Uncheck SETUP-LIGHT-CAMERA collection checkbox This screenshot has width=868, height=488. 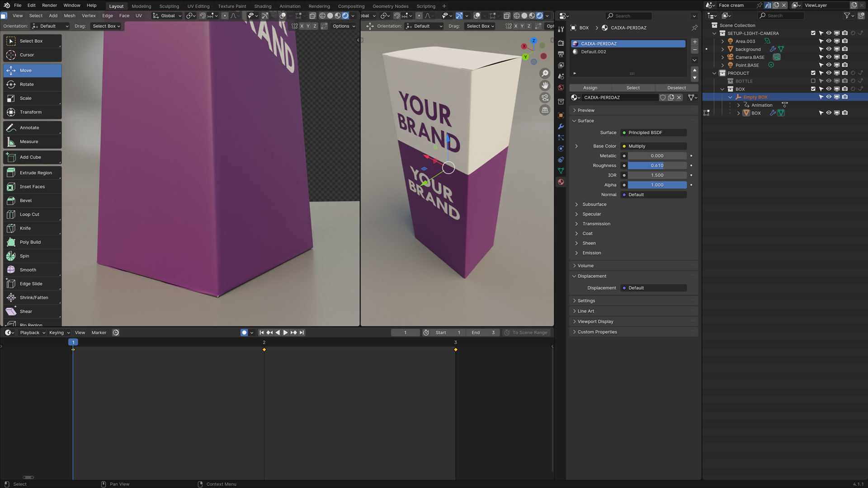813,33
